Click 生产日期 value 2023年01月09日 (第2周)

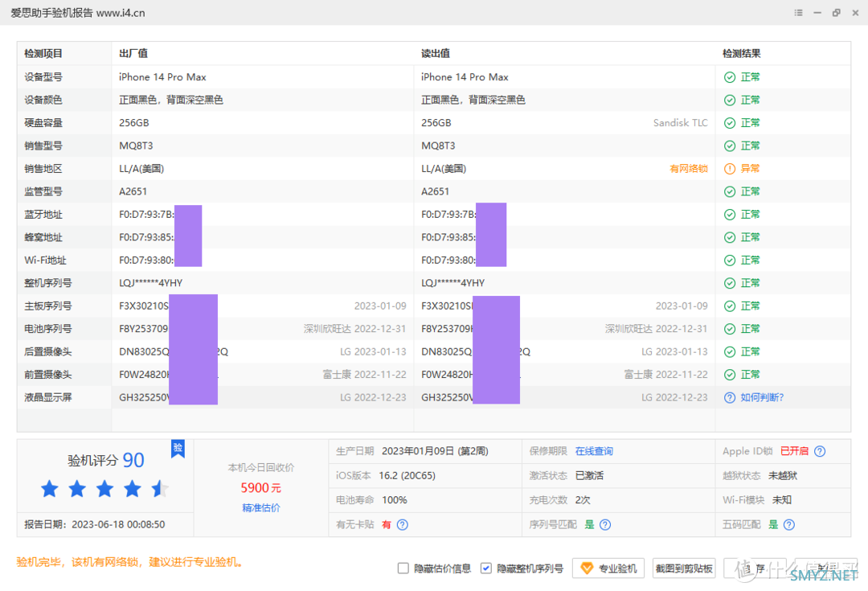coord(435,451)
